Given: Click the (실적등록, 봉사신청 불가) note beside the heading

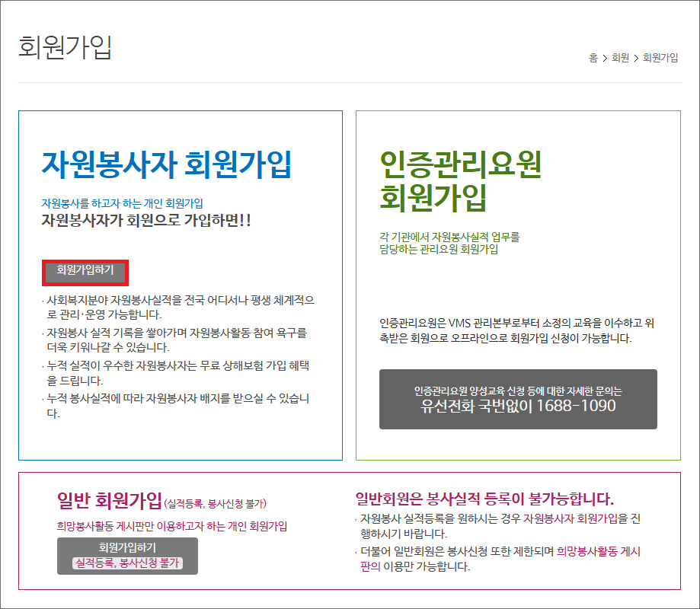Looking at the screenshot, I should (x=216, y=504).
